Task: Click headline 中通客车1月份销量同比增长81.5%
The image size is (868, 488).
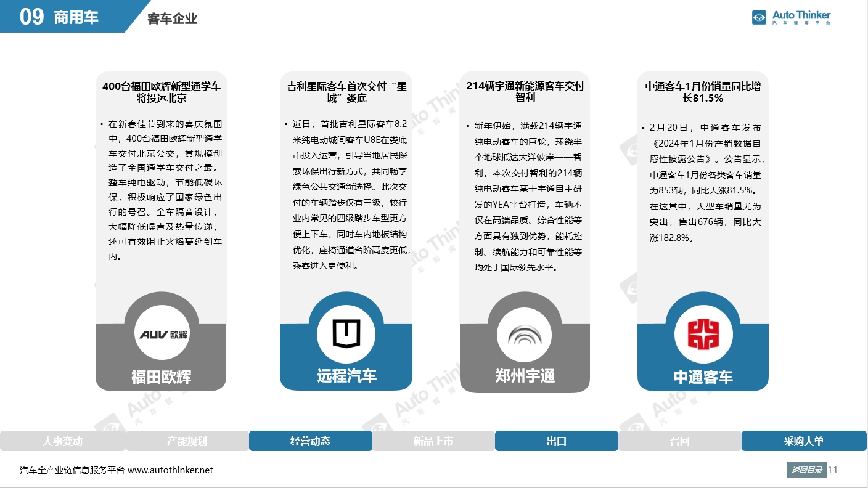Action: click(703, 92)
